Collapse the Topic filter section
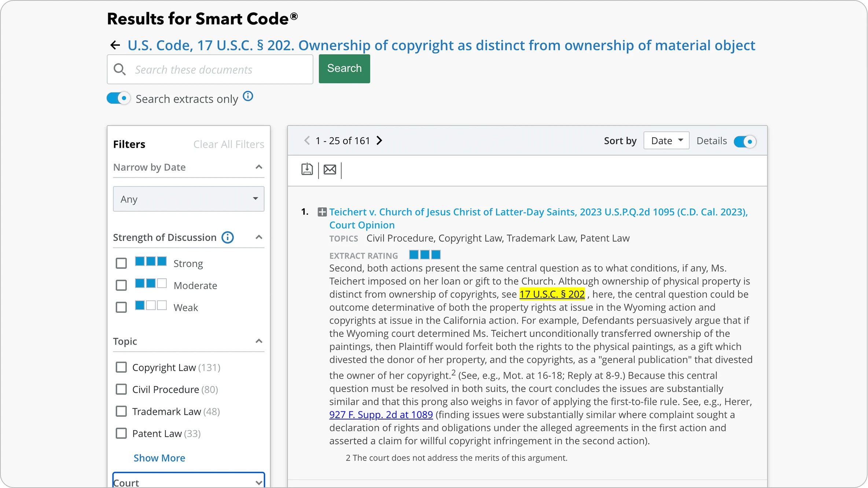 point(259,341)
